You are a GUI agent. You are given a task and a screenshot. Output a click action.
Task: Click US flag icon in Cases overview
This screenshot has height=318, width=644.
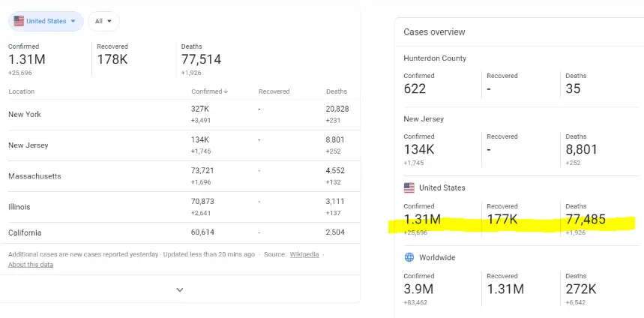[409, 187]
